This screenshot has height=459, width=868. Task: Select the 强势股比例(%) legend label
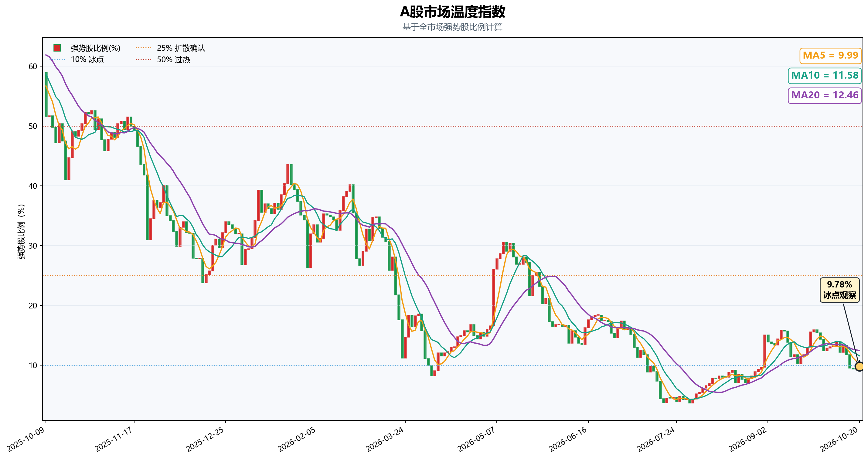coord(95,48)
